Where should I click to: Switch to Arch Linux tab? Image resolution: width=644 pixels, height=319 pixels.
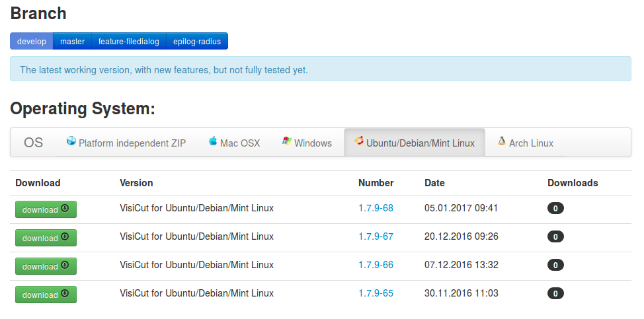click(x=525, y=143)
